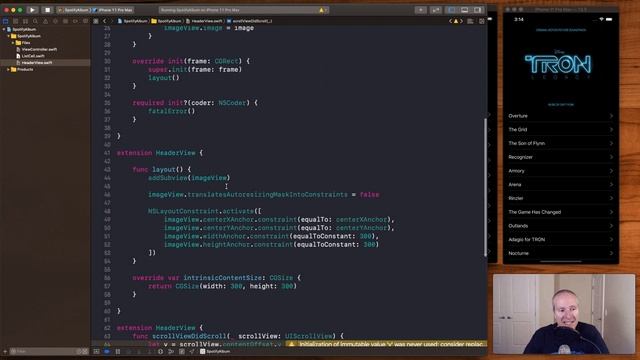Open editor options lines icon
Screen dimensions: 640x360
(470, 21)
